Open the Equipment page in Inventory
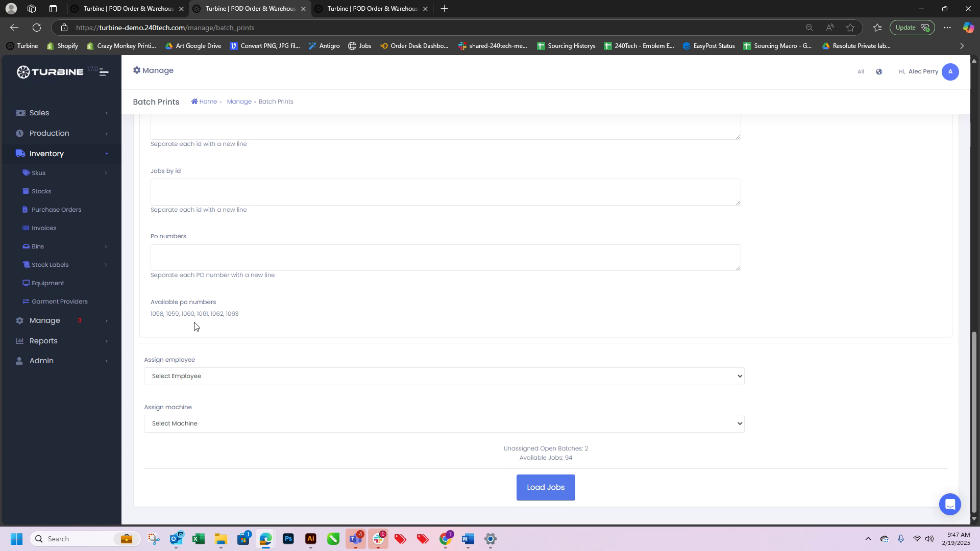 [x=47, y=283]
